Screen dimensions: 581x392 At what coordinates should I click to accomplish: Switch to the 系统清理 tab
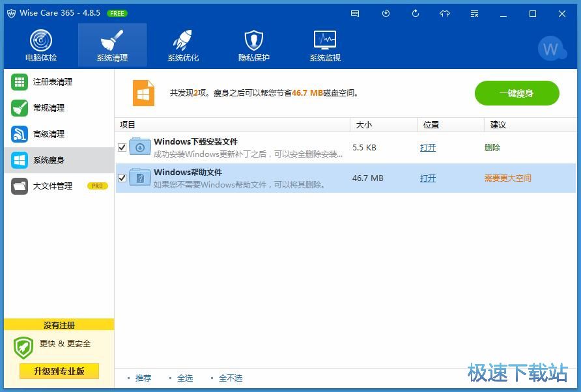point(112,45)
